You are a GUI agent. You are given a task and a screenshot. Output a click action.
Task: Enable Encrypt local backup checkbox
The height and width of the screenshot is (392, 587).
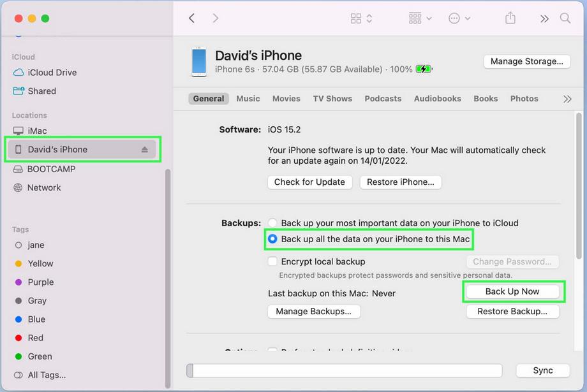point(272,261)
